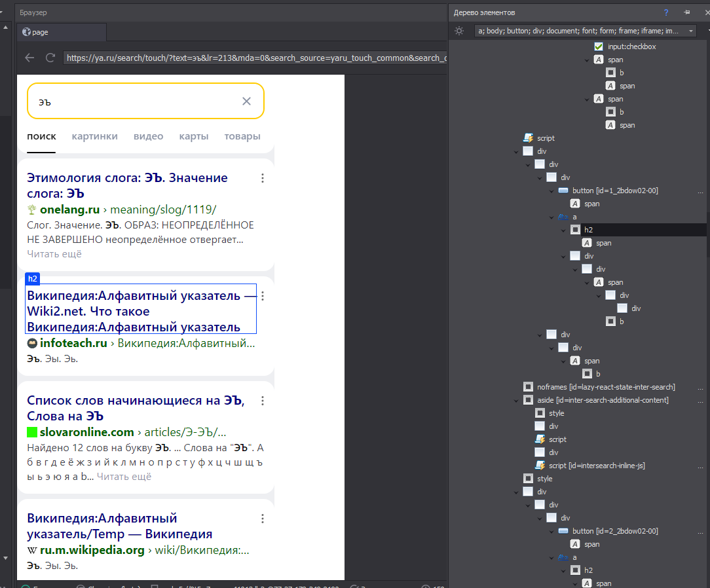Collapse the aside inter-search-additional-content node
Screen dimensions: 710x588
pyautogui.click(x=516, y=401)
